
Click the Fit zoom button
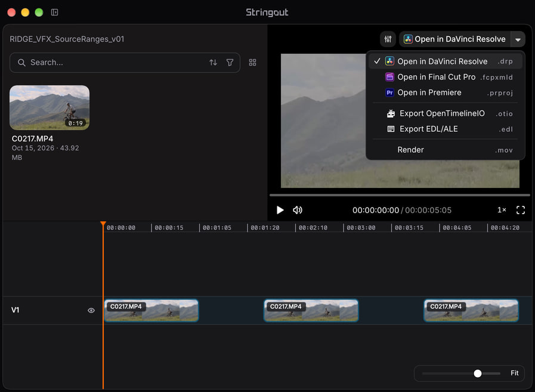point(515,374)
